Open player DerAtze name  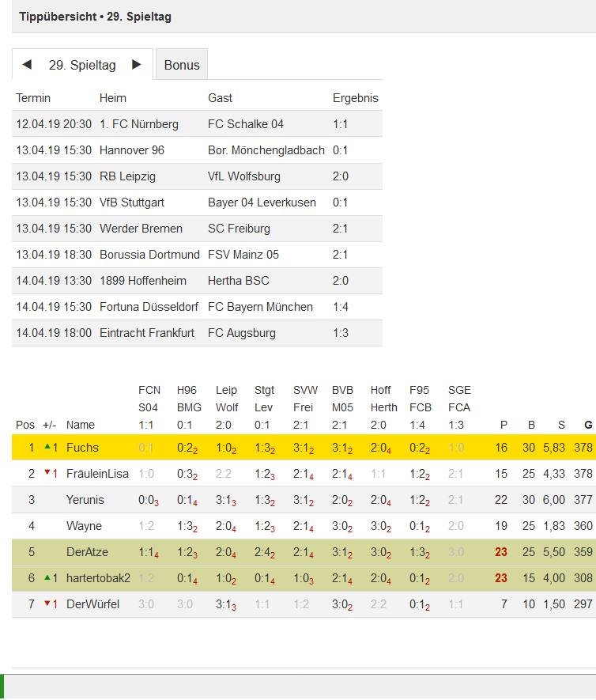pyautogui.click(x=87, y=552)
